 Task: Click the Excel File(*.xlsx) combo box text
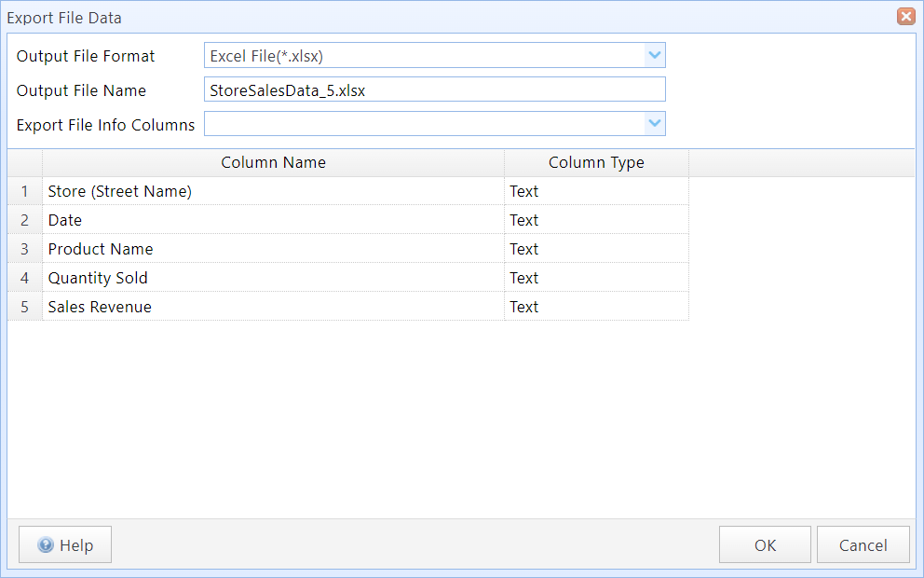pos(266,56)
